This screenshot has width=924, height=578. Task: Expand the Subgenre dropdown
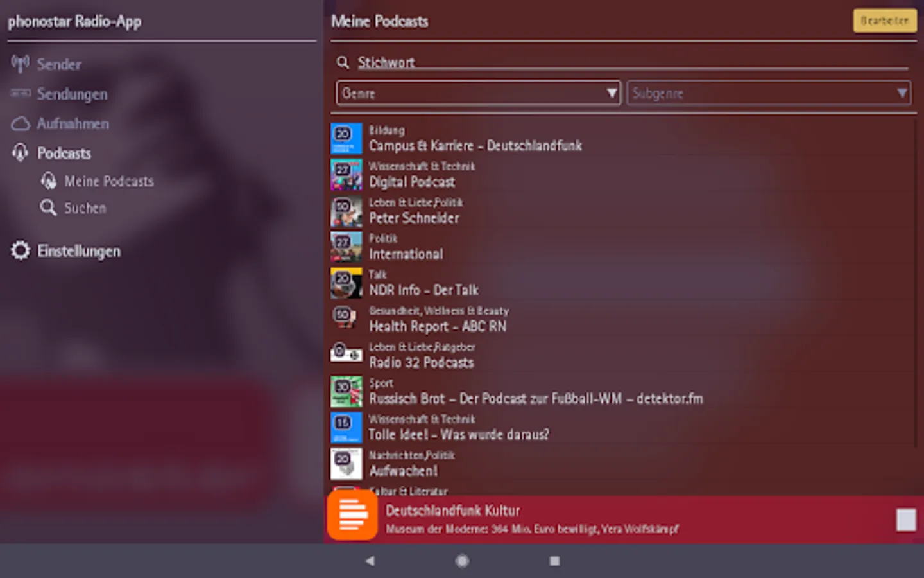[x=769, y=93]
